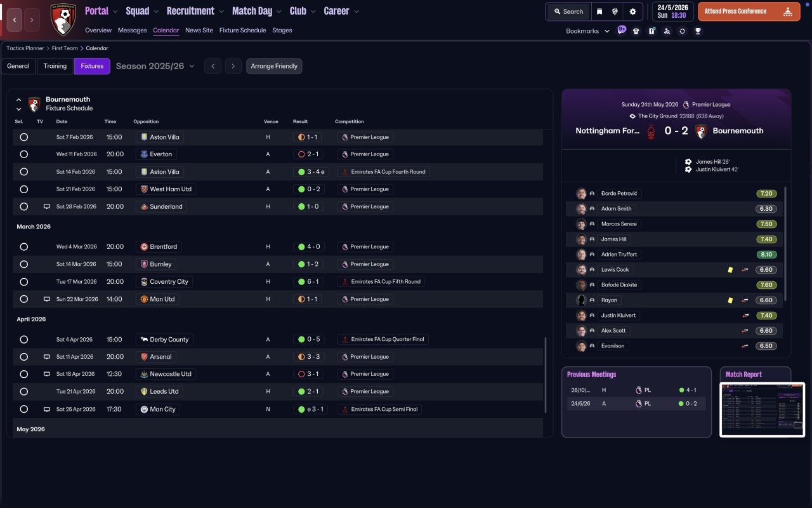Click the substitution arrow icon beside Evanilson

coord(745,346)
